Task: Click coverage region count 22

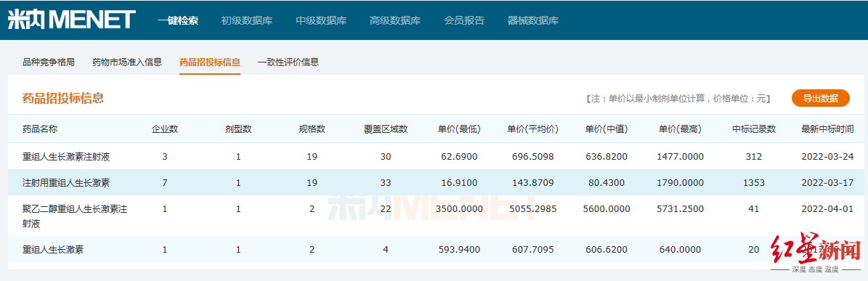Action: coord(386,209)
